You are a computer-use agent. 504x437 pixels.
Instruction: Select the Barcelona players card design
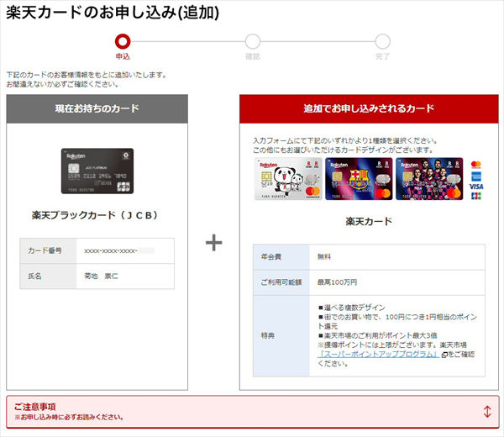point(429,179)
